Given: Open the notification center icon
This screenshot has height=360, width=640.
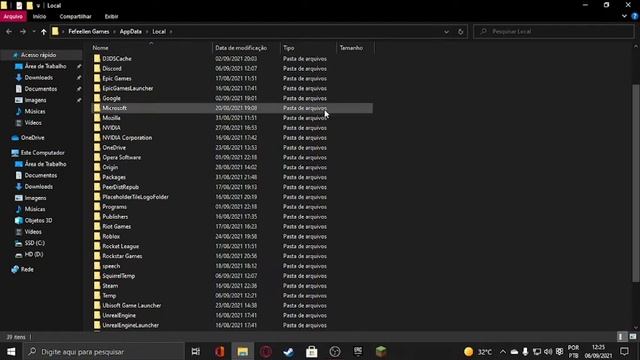Looking at the screenshot, I should coord(624,351).
